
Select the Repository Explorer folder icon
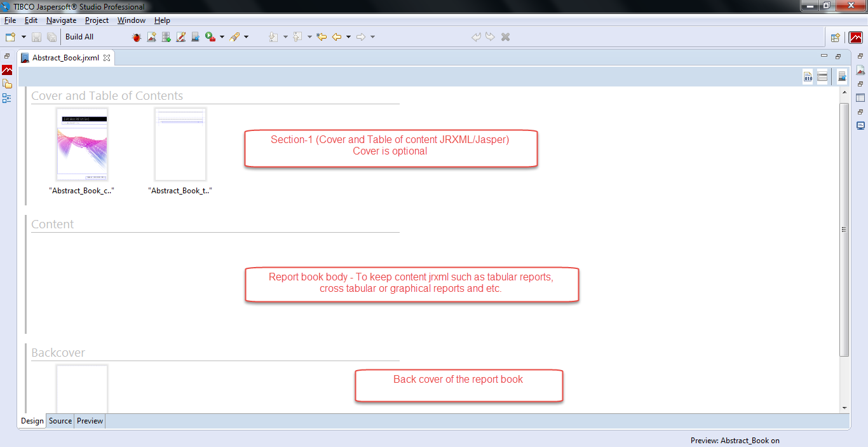pos(7,83)
